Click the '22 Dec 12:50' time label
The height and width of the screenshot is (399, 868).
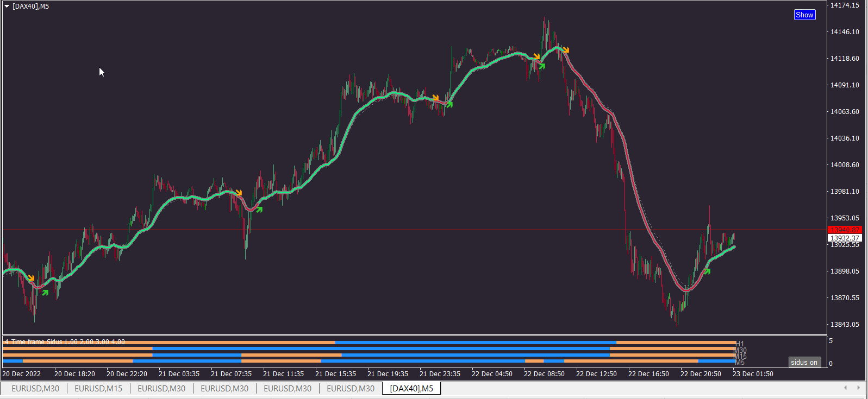click(x=596, y=374)
